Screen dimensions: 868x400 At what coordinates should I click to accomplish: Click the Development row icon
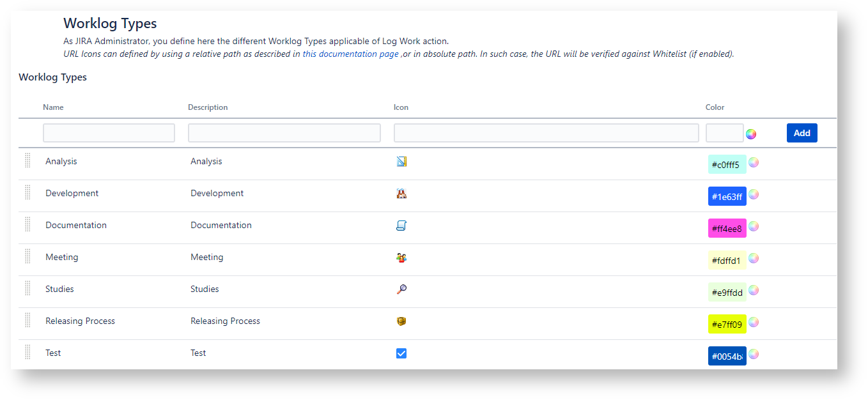pyautogui.click(x=401, y=194)
